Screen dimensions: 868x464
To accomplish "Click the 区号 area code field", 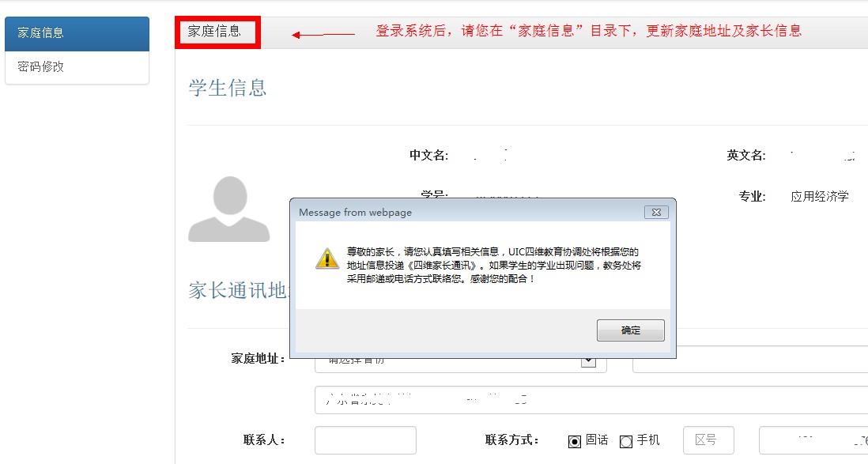I will [708, 440].
